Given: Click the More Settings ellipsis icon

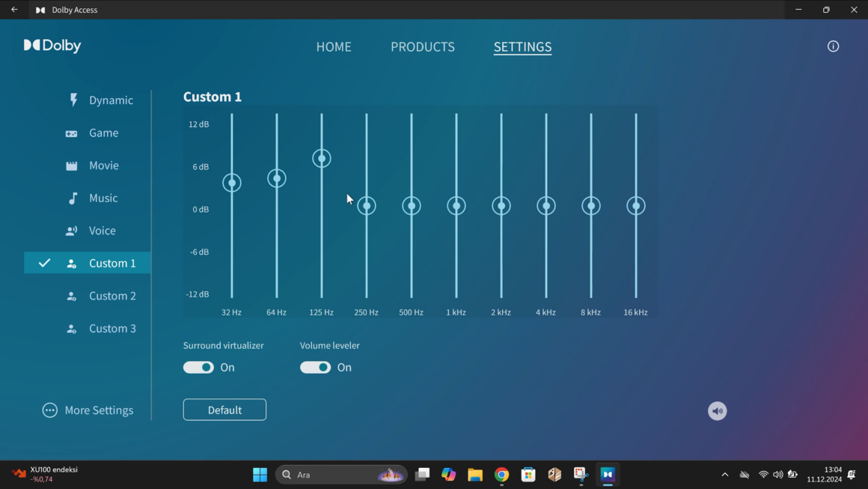Looking at the screenshot, I should click(x=50, y=410).
